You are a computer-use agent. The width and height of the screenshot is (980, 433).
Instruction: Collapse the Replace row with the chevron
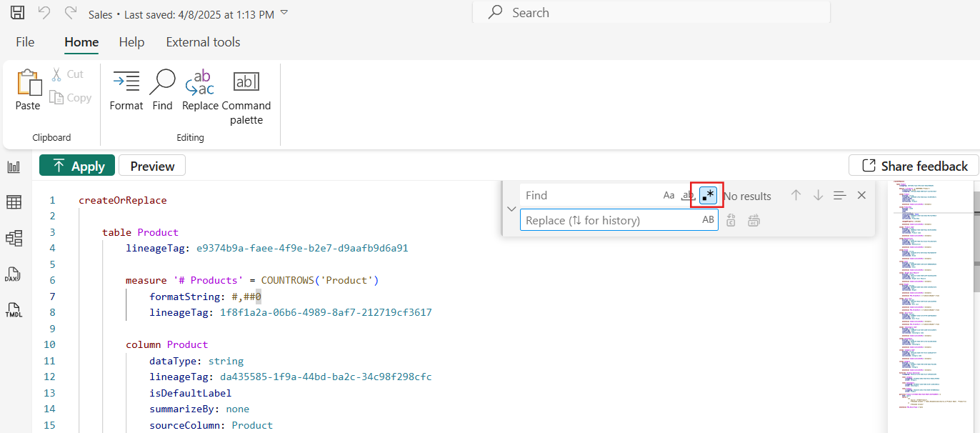tap(511, 208)
